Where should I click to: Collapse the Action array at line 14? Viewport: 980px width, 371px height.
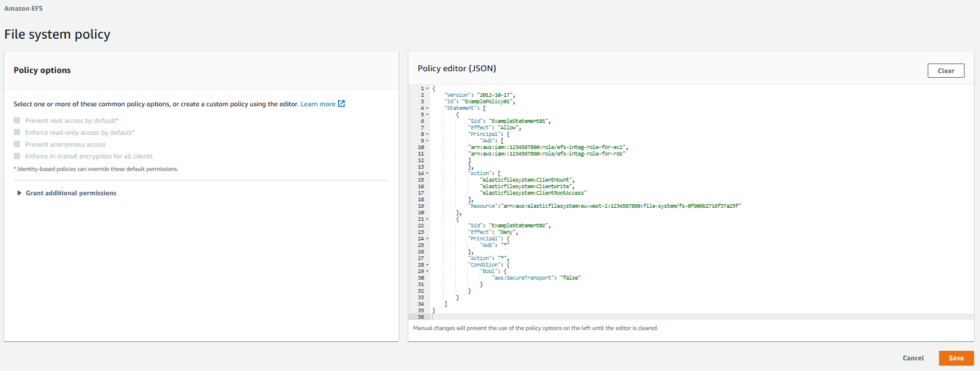[427, 173]
